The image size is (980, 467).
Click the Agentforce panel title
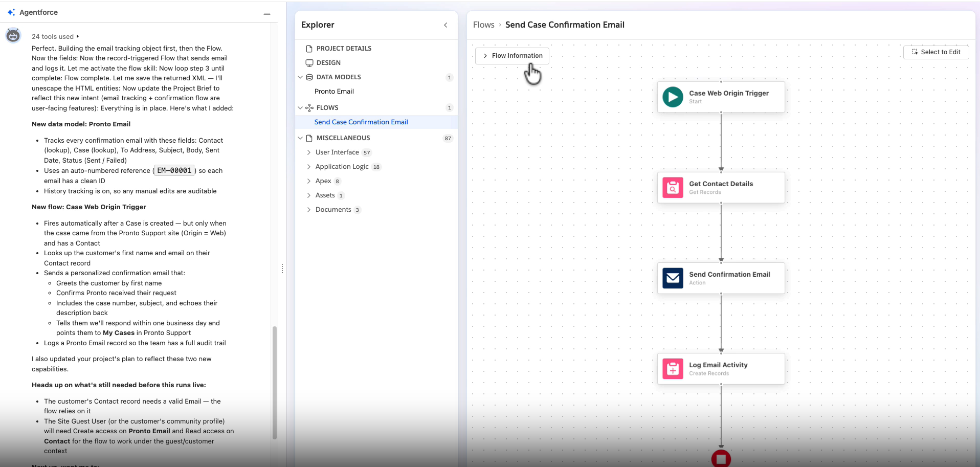pos(38,12)
